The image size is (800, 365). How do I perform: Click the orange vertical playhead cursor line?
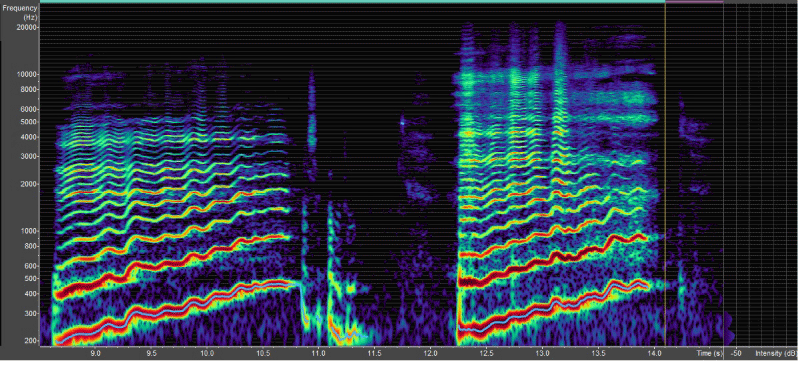665,174
